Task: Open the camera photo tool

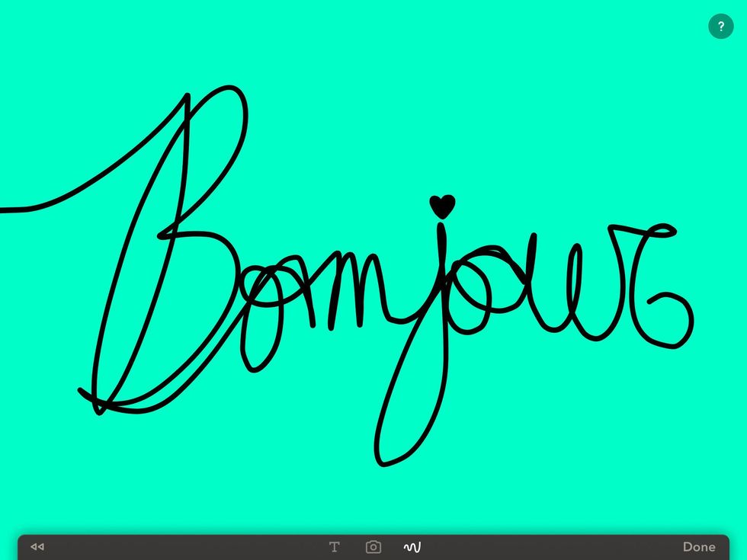Action: (x=373, y=546)
